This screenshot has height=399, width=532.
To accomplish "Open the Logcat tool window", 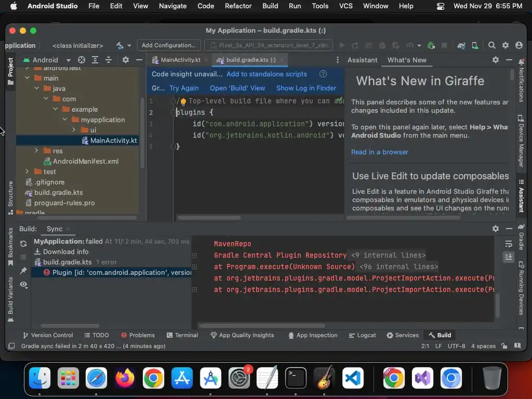I will [362, 335].
